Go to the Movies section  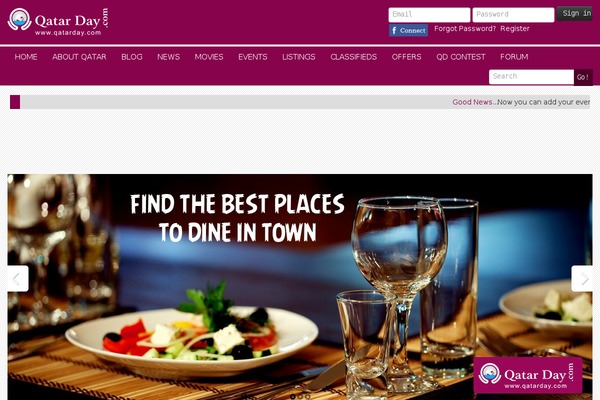[209, 57]
